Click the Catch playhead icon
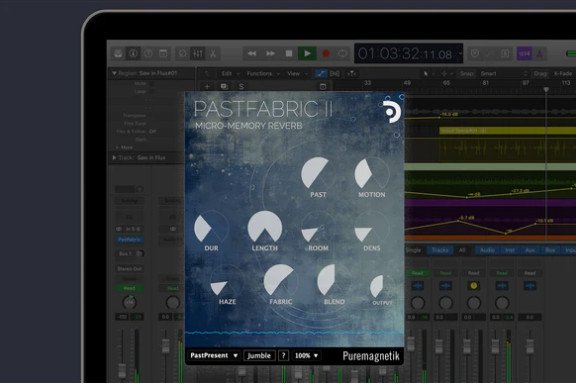 (x=352, y=73)
